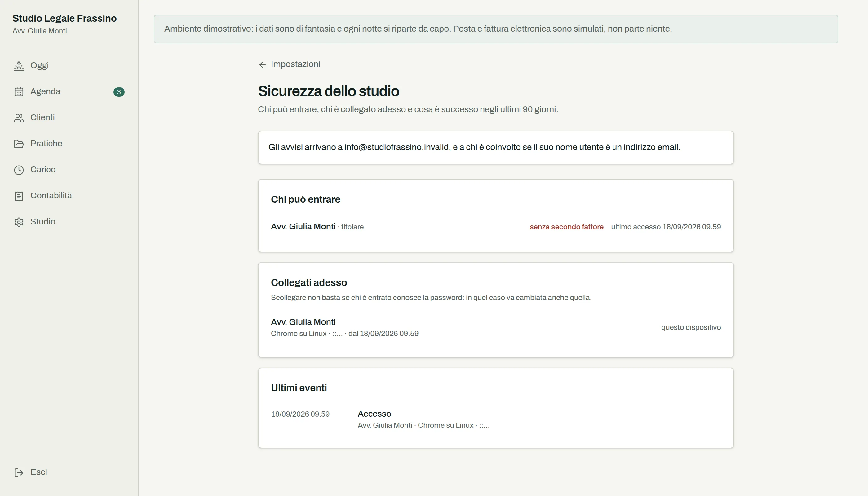This screenshot has height=496, width=868.
Task: Click the Agenda badge showing 3
Action: tap(119, 92)
